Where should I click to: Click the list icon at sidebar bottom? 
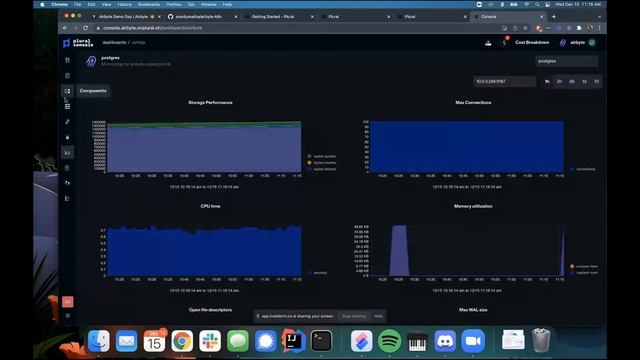(67, 198)
